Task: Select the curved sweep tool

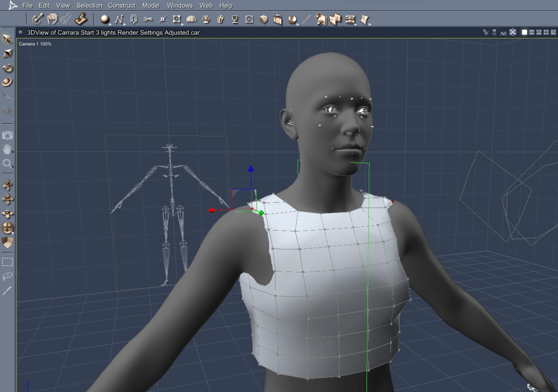Action: tap(220, 20)
